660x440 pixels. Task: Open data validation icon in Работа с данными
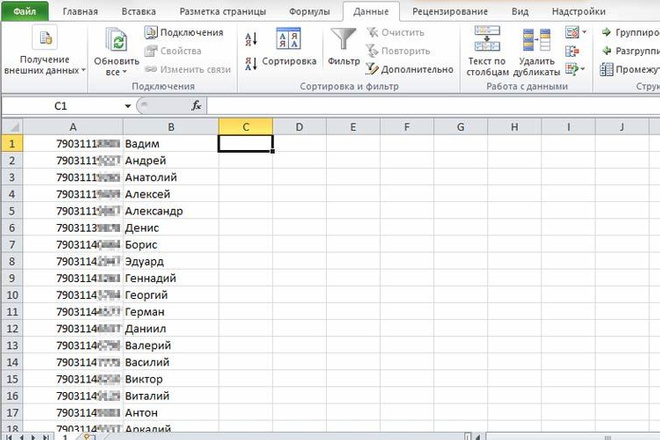coord(572,32)
